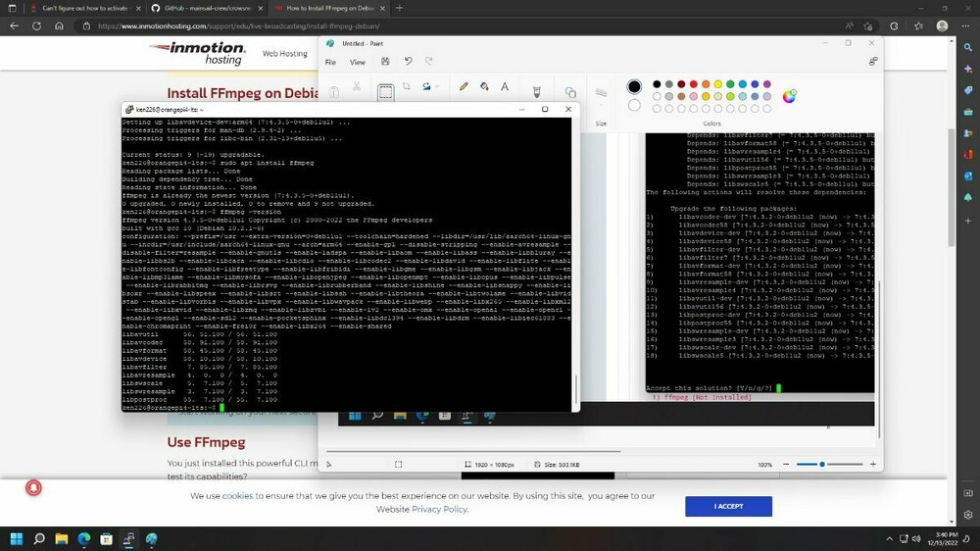The width and height of the screenshot is (980, 551).
Task: Open the Shapes gallery in Paint
Action: (x=570, y=92)
